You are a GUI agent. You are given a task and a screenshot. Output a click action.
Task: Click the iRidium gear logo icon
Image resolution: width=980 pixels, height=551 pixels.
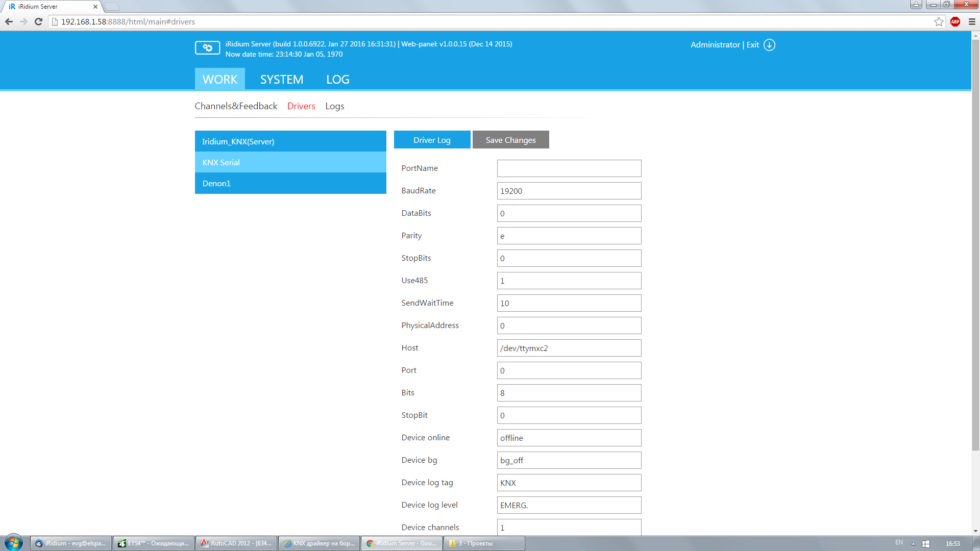point(207,48)
